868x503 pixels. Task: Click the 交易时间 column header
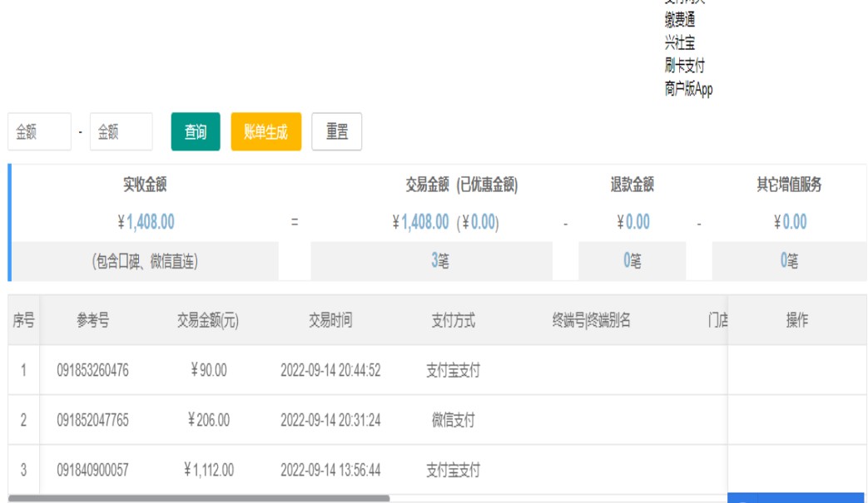330,321
